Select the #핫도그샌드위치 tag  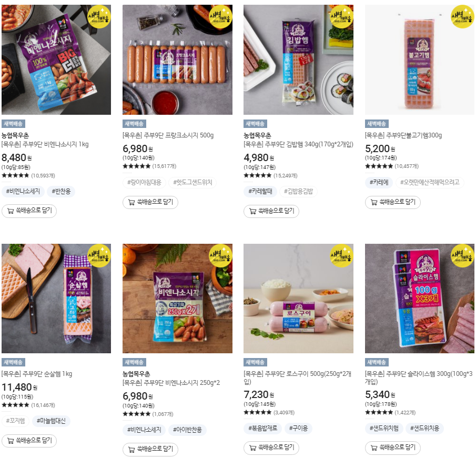(x=193, y=182)
